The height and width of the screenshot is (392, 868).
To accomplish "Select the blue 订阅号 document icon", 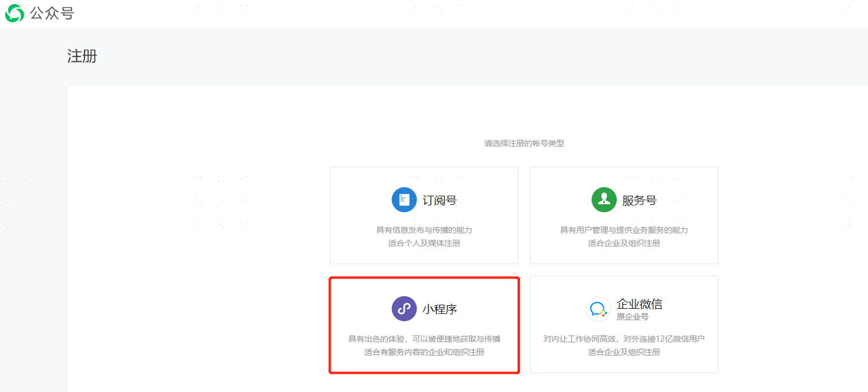I will [404, 200].
